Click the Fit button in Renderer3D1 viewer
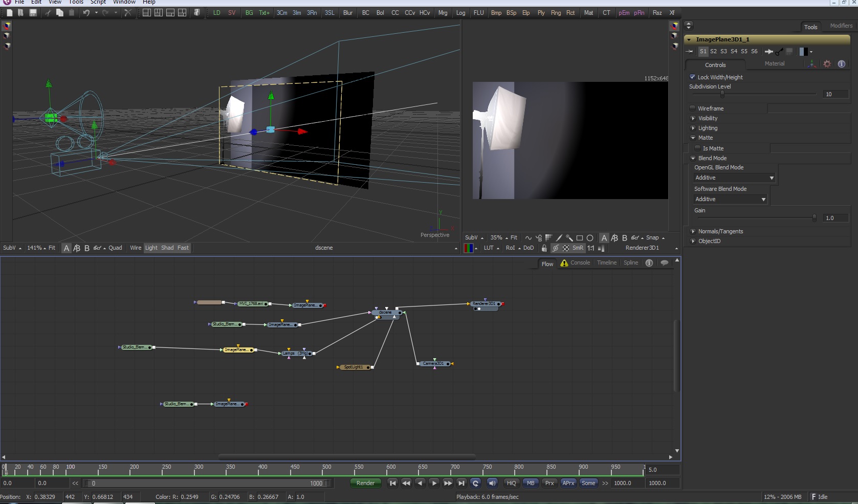The height and width of the screenshot is (504, 858). tap(514, 238)
